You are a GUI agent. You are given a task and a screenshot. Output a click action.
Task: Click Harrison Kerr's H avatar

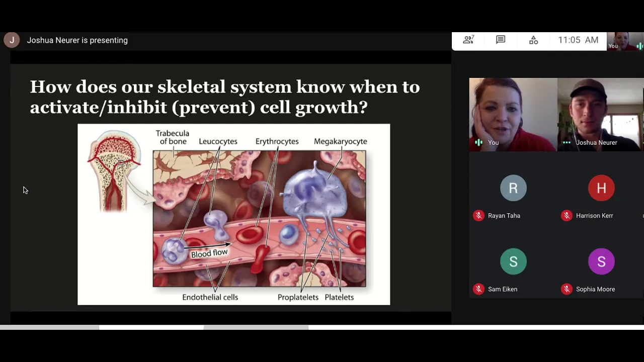pos(601,188)
